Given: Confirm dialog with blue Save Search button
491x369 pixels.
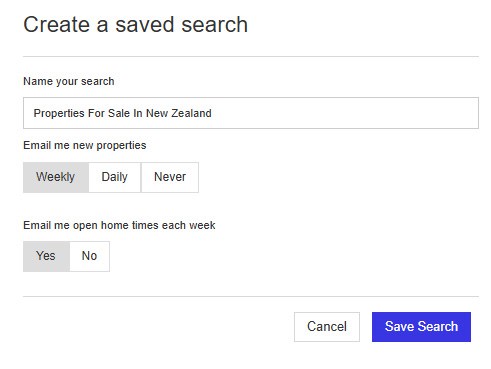Looking at the screenshot, I should [x=421, y=327].
